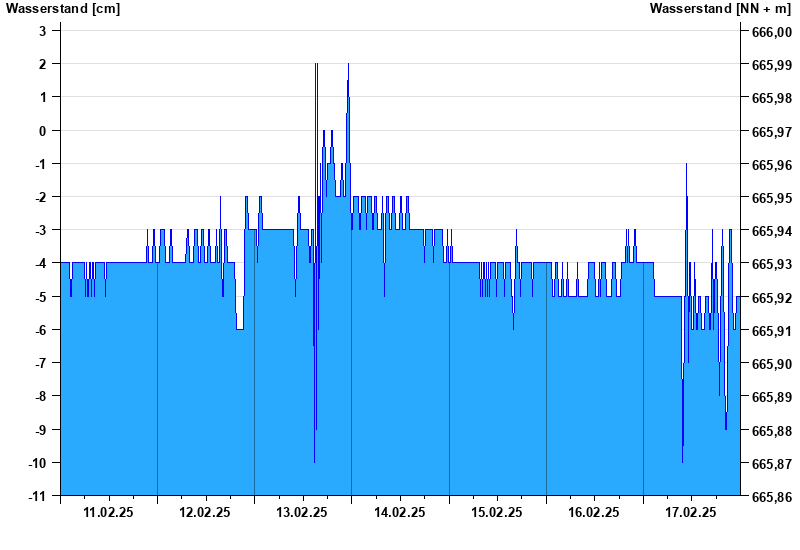Screen dimensions: 800x550
Task: Click the 666,00 label on right axis
Action: tap(771, 32)
